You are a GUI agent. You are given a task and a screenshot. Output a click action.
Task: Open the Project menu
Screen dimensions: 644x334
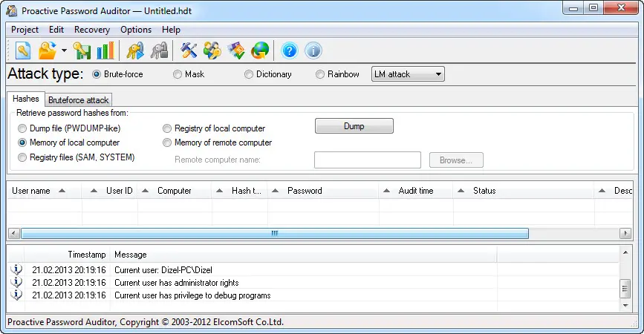click(25, 30)
